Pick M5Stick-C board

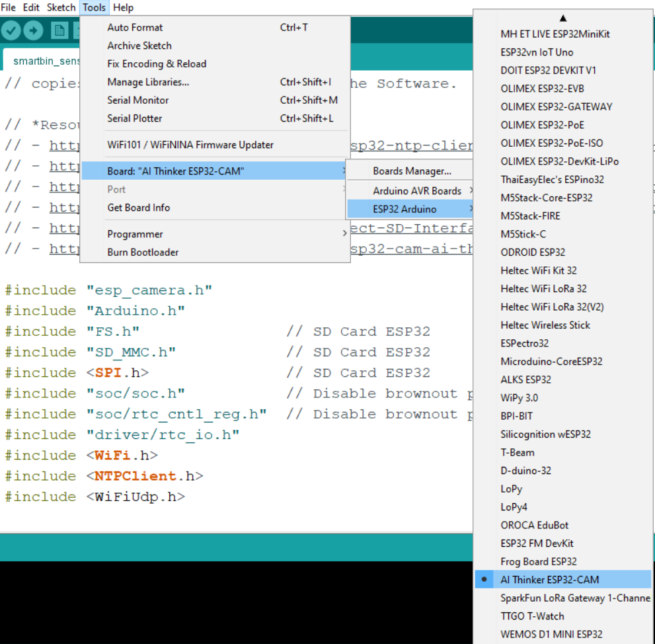(x=562, y=234)
